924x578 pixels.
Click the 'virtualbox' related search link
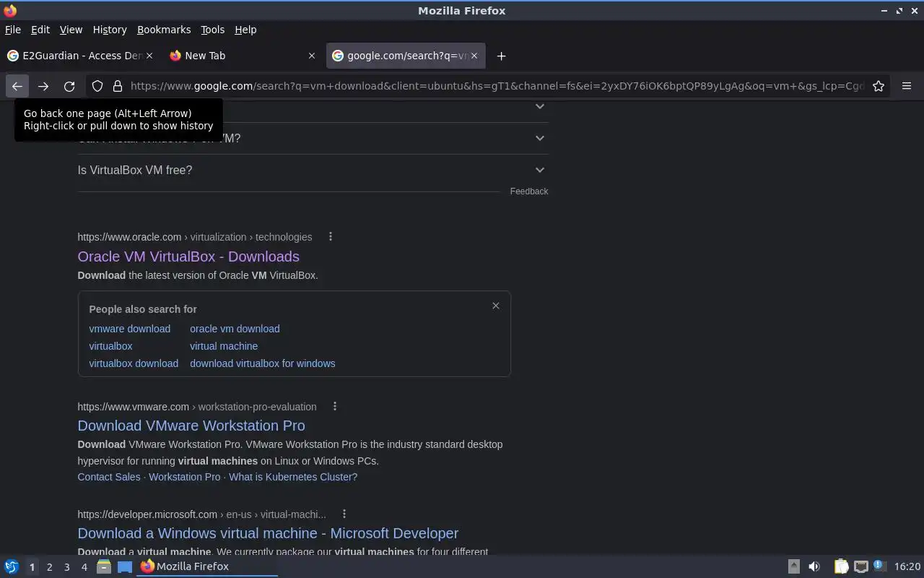[x=110, y=346]
